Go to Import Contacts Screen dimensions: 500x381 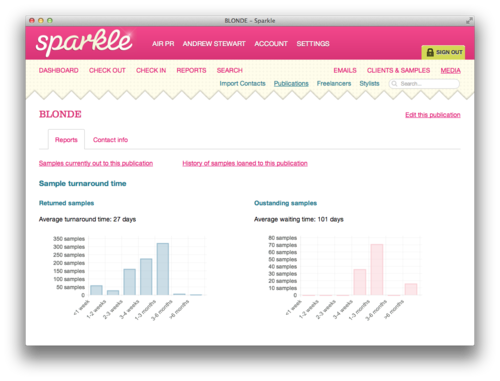point(242,83)
